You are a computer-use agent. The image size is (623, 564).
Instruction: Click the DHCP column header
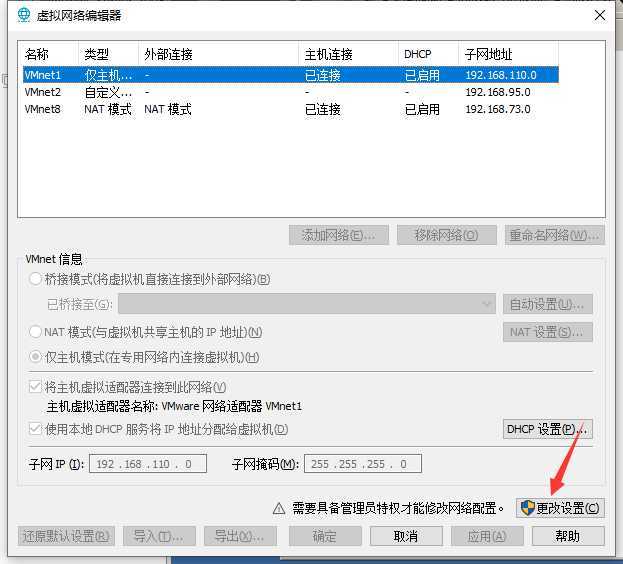click(429, 54)
